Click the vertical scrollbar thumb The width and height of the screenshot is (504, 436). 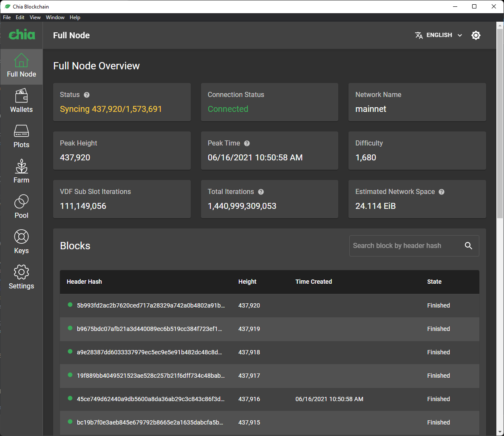click(500, 123)
